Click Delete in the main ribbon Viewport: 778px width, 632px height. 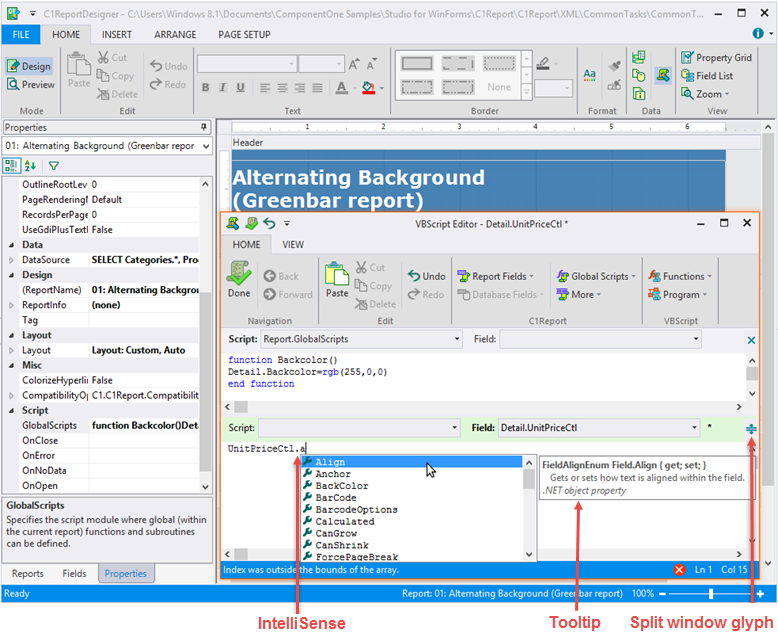coord(118,94)
